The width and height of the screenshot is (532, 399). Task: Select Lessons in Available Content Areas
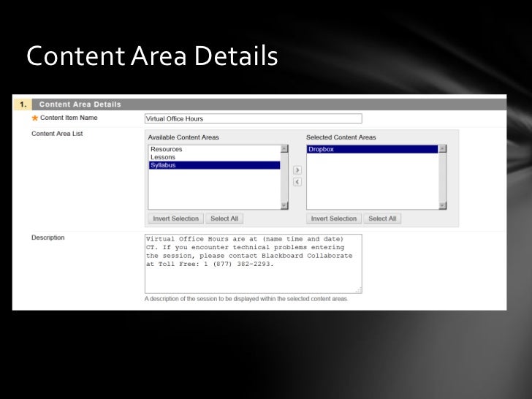[214, 157]
